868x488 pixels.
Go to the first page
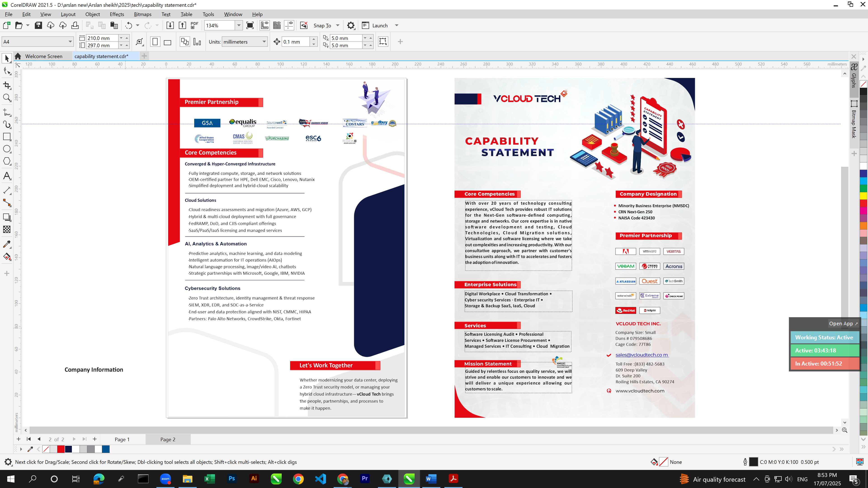tap(29, 439)
